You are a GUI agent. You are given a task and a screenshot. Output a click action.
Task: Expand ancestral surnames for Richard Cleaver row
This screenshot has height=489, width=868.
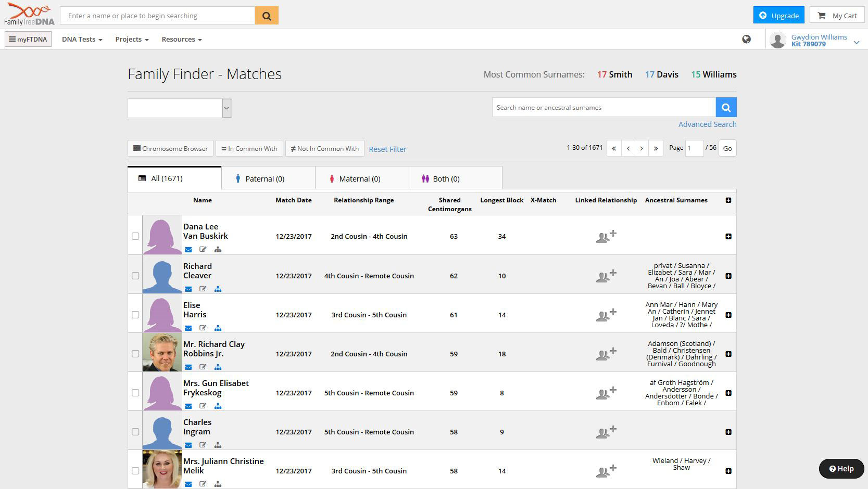(x=728, y=276)
